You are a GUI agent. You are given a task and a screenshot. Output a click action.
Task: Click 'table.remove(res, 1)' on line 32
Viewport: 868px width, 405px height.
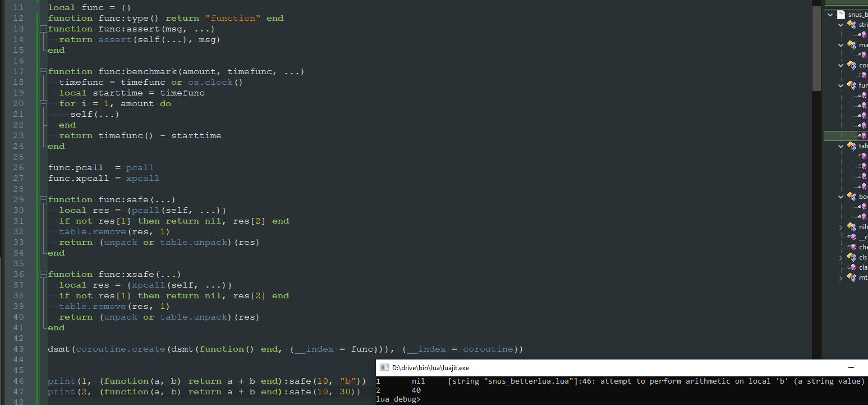(x=115, y=231)
